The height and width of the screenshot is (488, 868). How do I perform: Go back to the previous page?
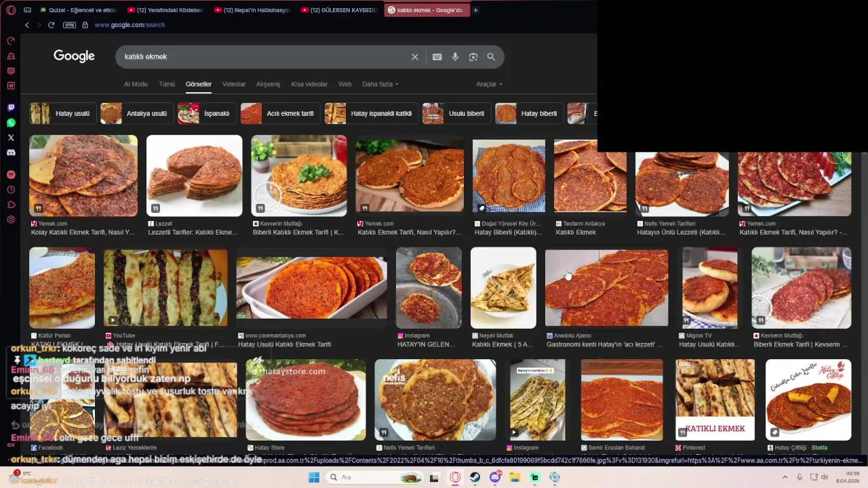click(x=26, y=25)
